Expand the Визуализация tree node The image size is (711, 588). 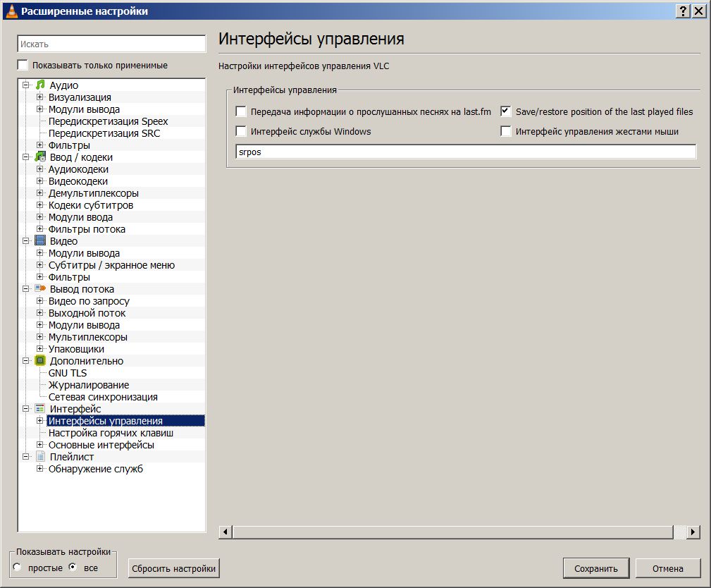(x=40, y=97)
